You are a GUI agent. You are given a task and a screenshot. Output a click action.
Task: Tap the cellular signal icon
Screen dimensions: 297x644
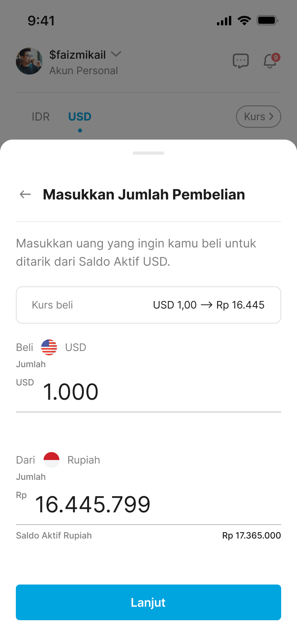pos(224,21)
